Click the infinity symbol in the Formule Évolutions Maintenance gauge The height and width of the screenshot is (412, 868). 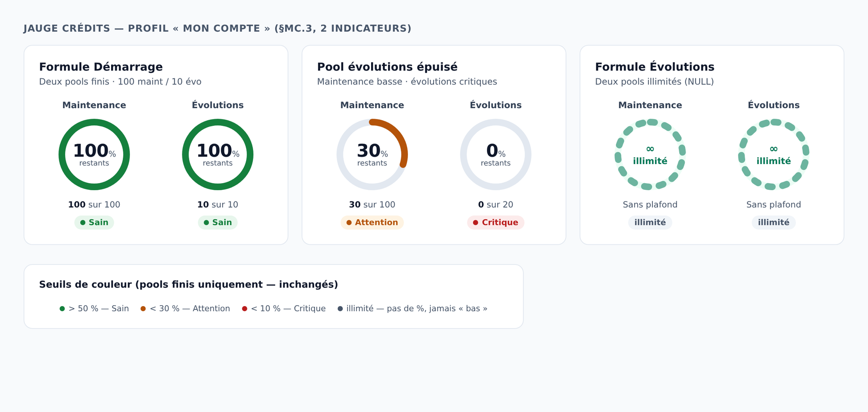point(650,149)
